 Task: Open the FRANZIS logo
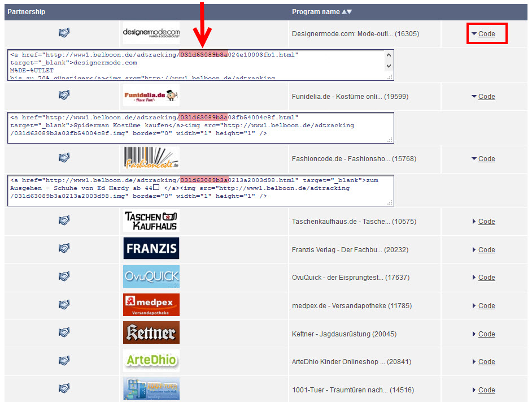point(151,248)
